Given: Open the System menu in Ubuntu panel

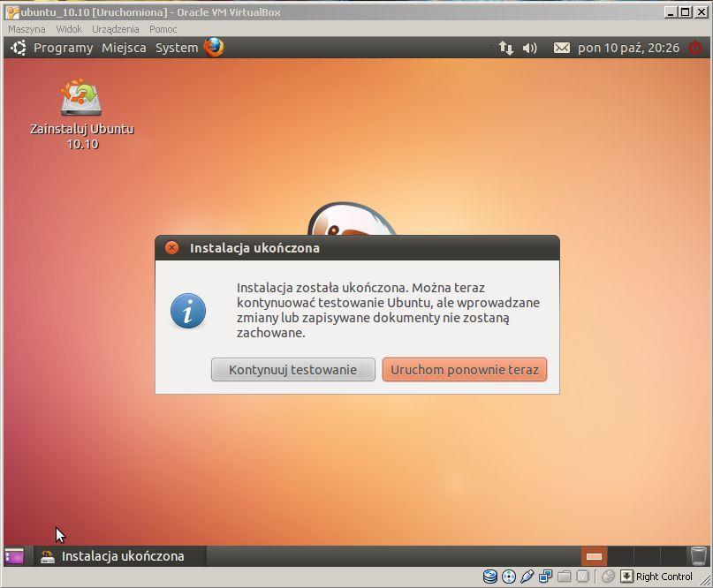Looking at the screenshot, I should click(177, 48).
